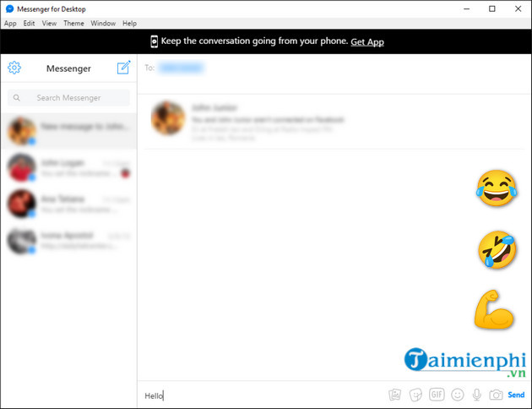Send the Hello message

[x=516, y=395]
